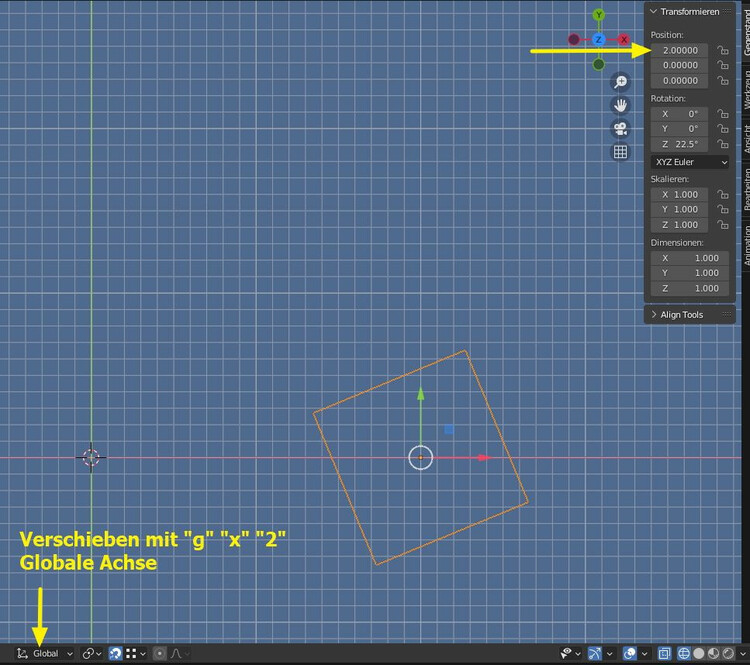Lock the Rotation Z value
750x665 pixels.
(722, 144)
